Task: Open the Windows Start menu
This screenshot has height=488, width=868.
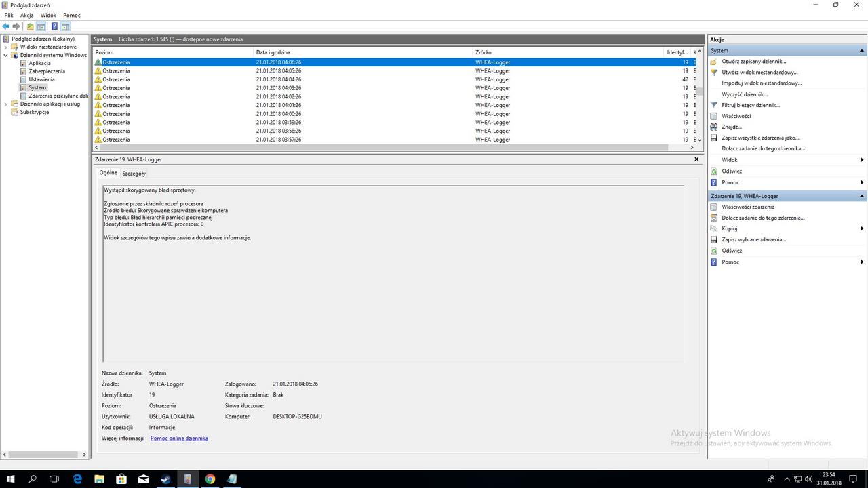Action: pos(11,479)
